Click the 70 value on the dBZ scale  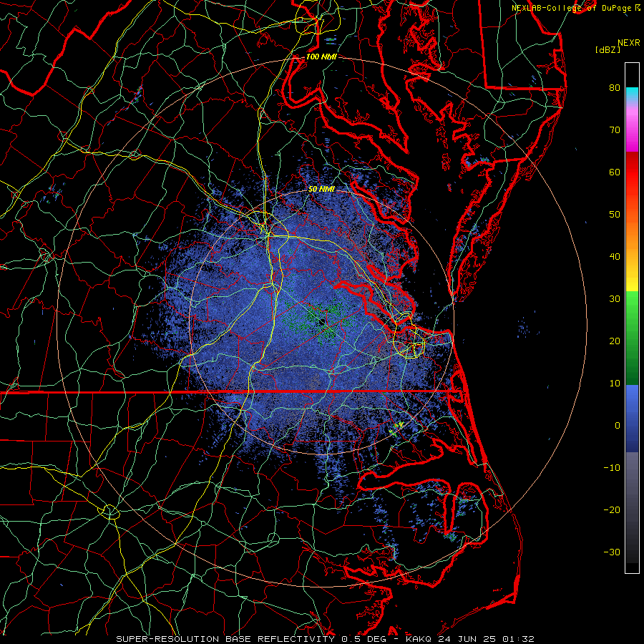coord(615,130)
